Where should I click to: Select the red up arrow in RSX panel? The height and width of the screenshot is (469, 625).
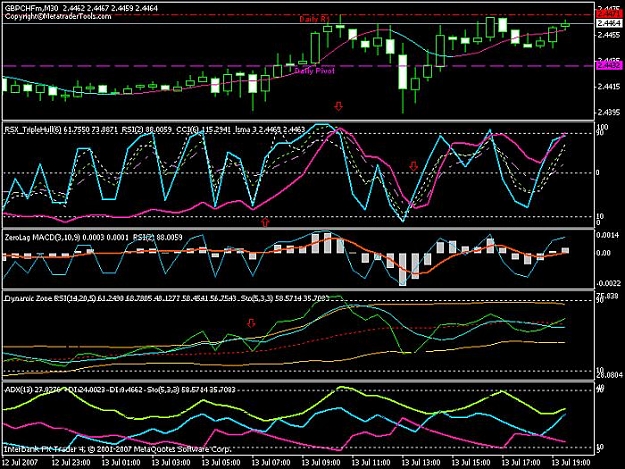pyautogui.click(x=265, y=222)
